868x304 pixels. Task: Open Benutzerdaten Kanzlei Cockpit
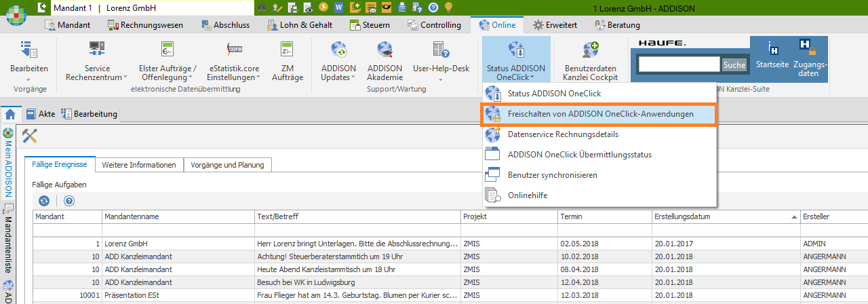(590, 62)
